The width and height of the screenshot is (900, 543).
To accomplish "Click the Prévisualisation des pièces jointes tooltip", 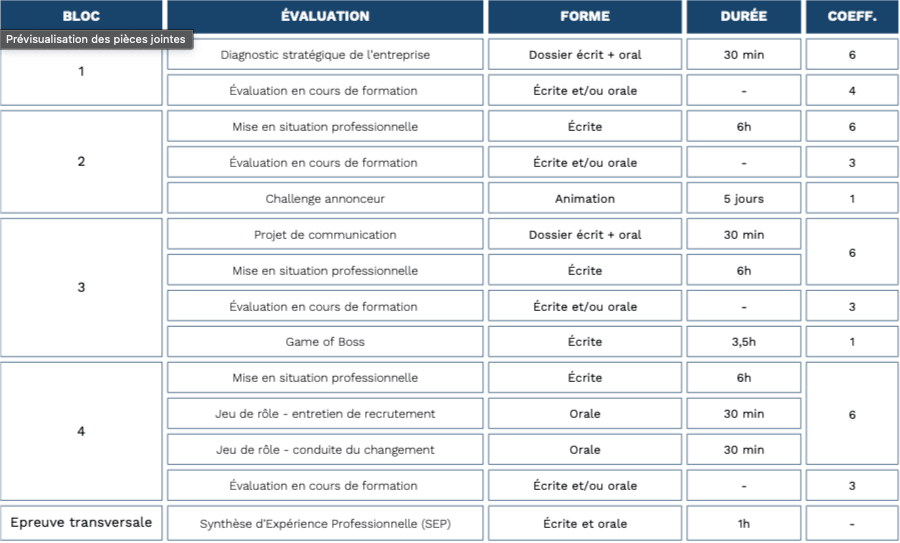I will (97, 40).
